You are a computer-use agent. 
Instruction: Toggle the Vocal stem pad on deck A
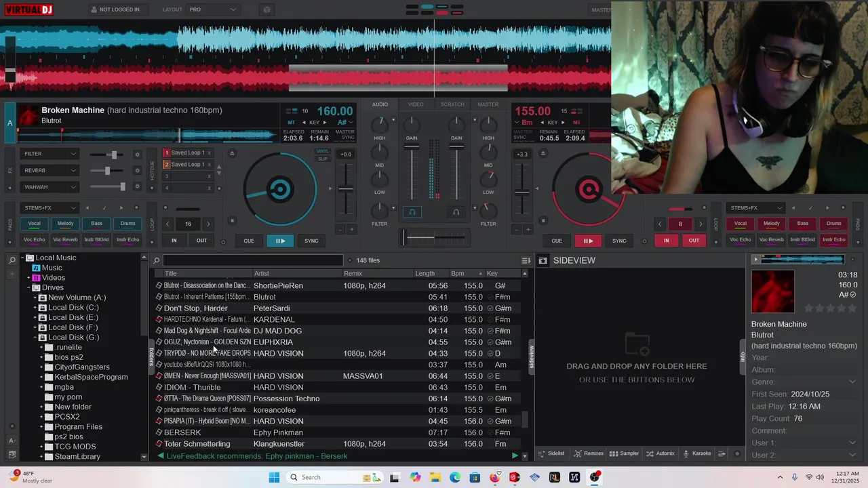pos(34,224)
